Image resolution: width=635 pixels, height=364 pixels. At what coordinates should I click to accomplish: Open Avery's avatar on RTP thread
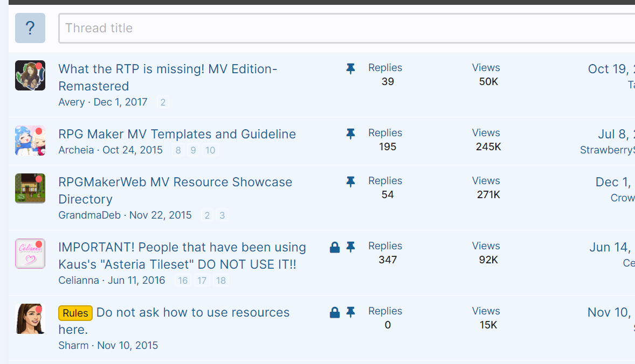pos(30,75)
